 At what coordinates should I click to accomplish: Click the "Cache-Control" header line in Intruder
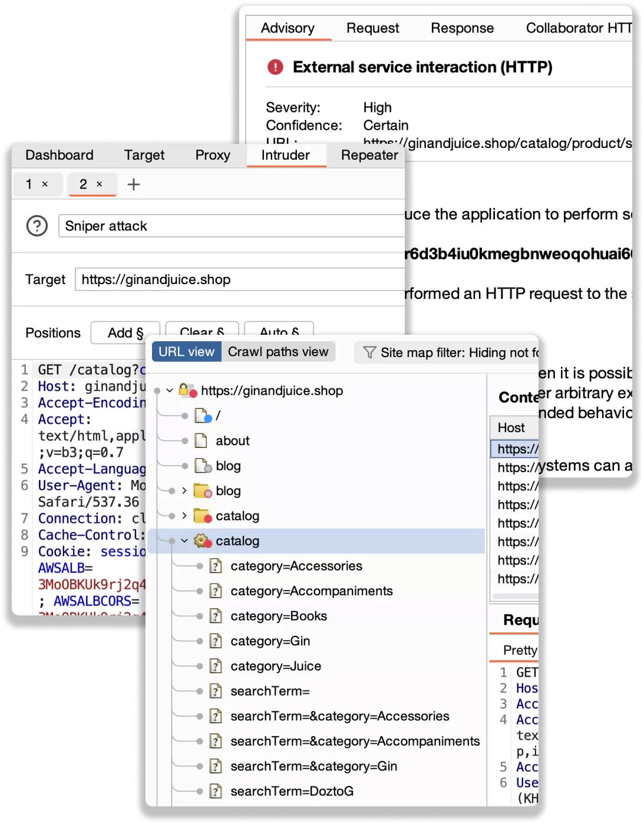(x=91, y=535)
